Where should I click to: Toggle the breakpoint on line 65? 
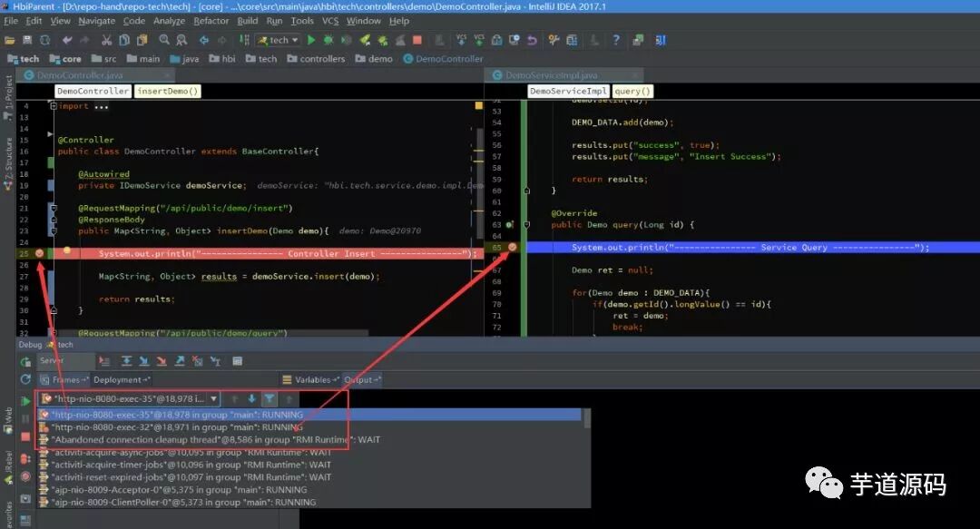[x=512, y=247]
